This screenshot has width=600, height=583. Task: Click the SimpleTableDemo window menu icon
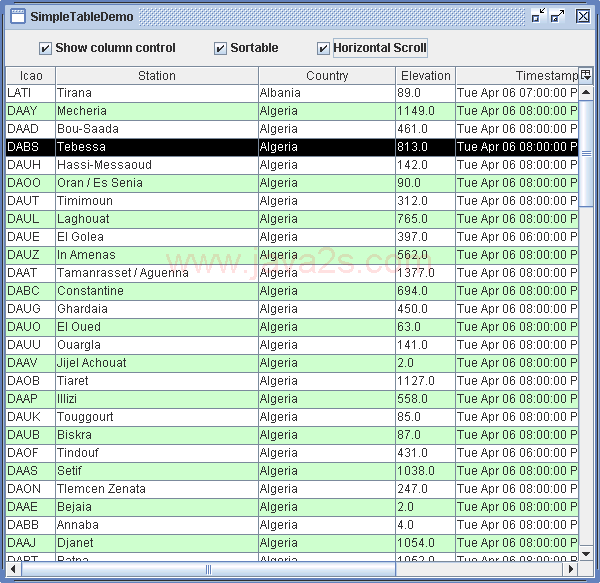pyautogui.click(x=18, y=16)
